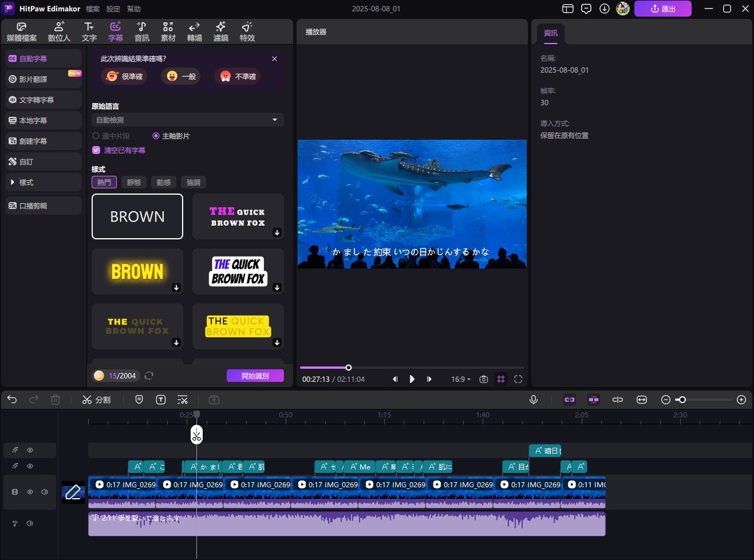
Task: Refresh the 15/2004 credits counter
Action: 149,376
